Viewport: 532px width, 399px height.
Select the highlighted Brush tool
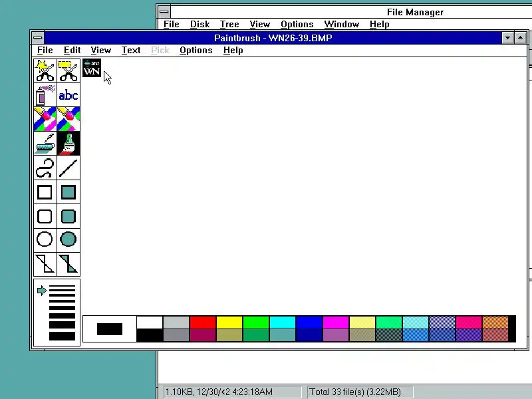click(x=68, y=143)
